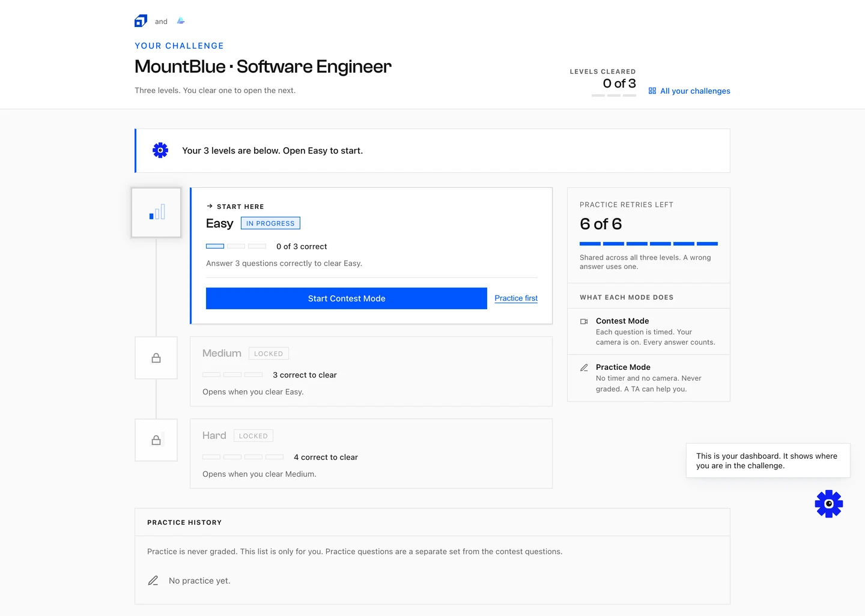
Task: Select the Easy level bar-chart tile
Action: (x=156, y=213)
